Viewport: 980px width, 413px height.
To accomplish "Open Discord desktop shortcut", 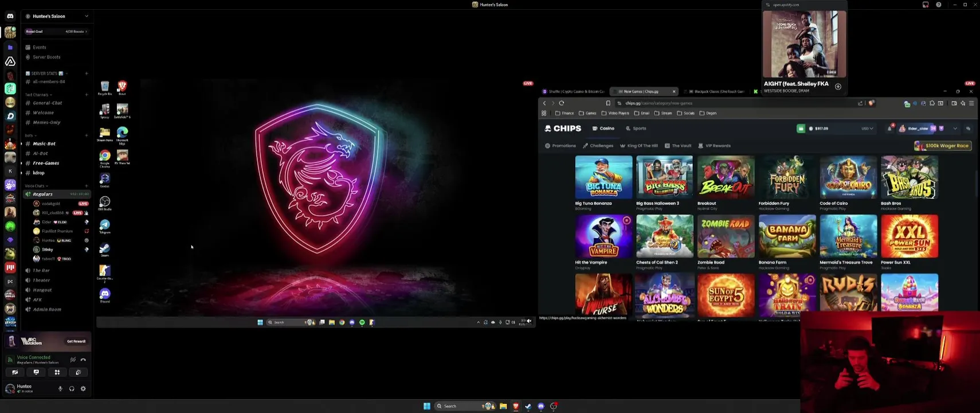I will [104, 295].
